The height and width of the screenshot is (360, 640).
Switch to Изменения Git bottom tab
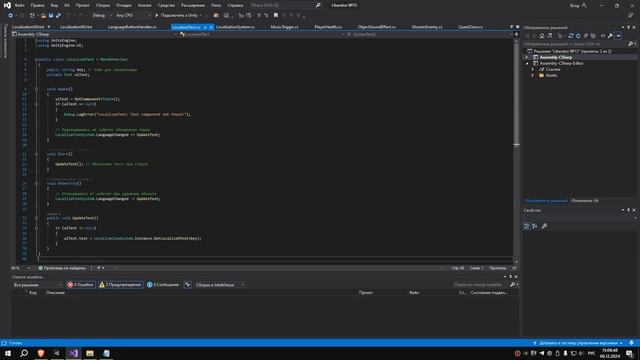coord(585,201)
